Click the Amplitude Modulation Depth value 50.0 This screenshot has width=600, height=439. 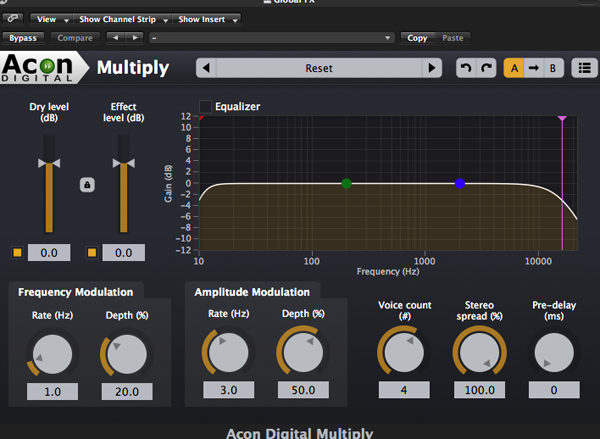303,390
